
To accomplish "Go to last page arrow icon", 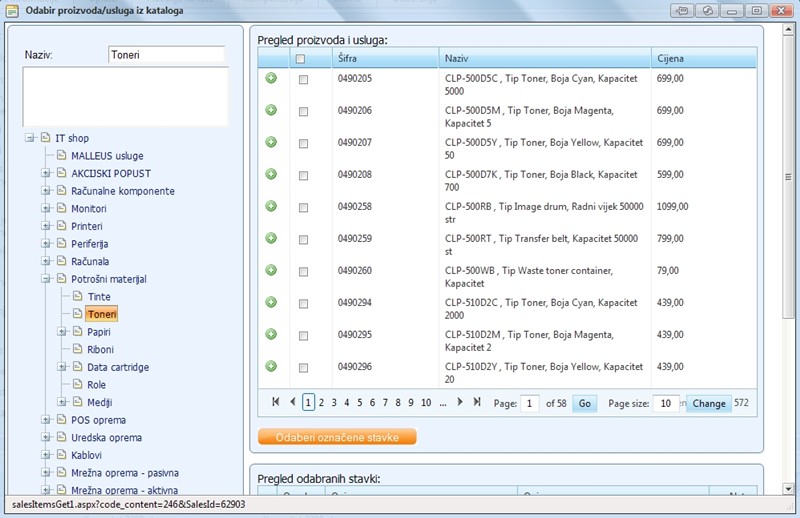I will click(x=477, y=402).
